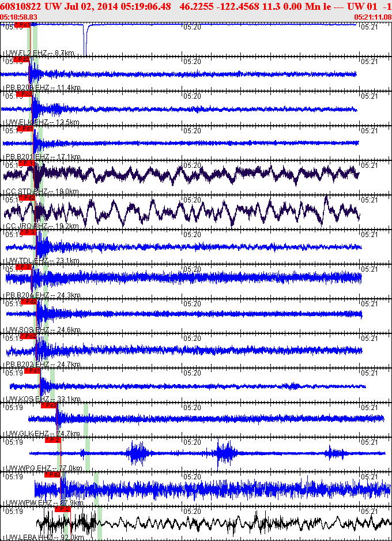Screen dimensions: 392x541
Task: Select the 05:20 time label on CC.STD trace
Action: pyautogui.click(x=192, y=166)
